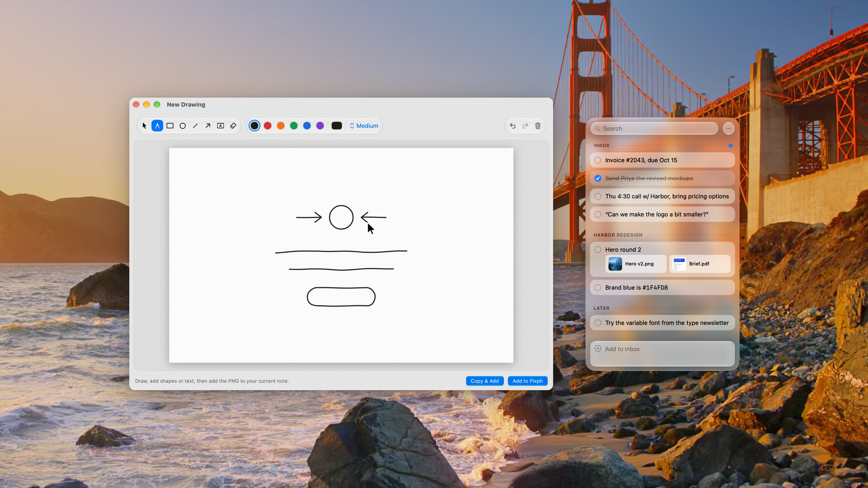Select the freehand pen tool

tap(157, 126)
